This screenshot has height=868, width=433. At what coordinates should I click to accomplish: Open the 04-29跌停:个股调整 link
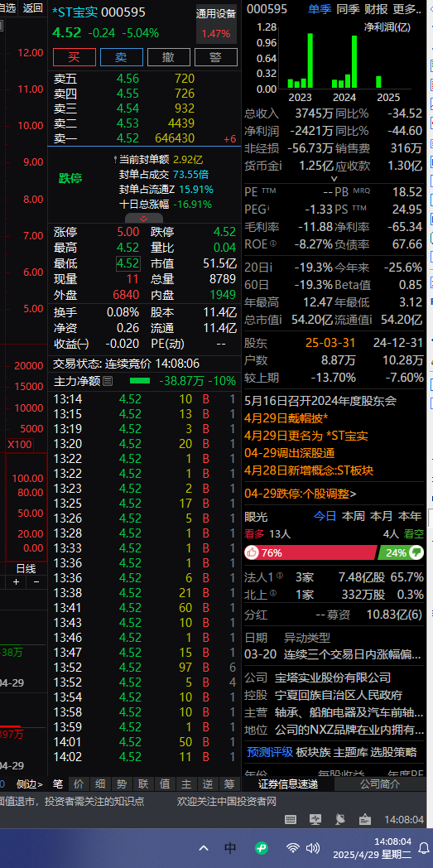(x=301, y=494)
